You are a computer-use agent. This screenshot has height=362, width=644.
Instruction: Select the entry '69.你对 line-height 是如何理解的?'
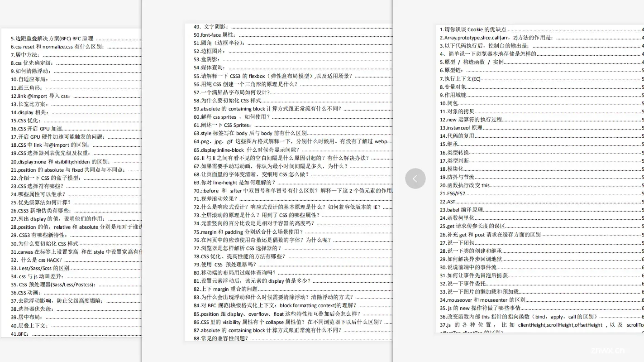click(x=293, y=183)
